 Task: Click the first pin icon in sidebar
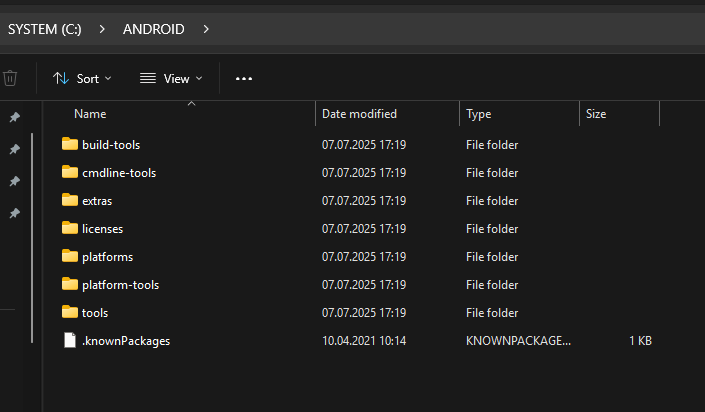click(x=15, y=117)
